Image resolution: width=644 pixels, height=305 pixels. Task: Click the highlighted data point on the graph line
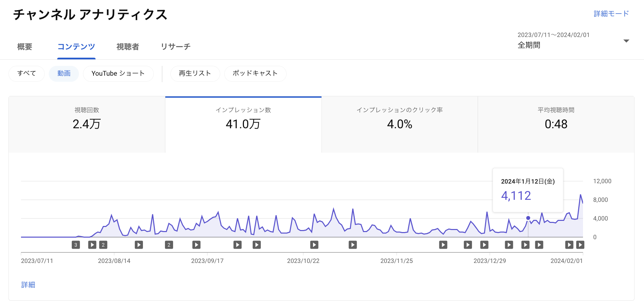click(x=528, y=218)
